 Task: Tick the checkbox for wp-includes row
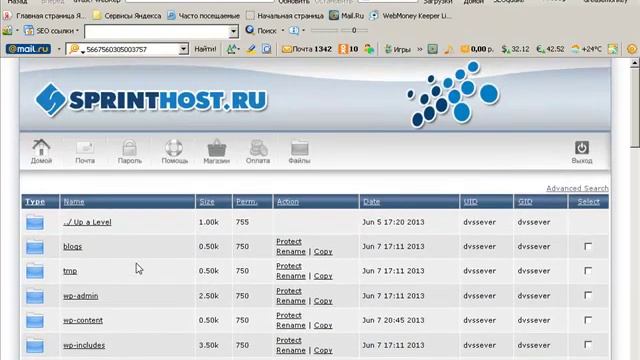(x=588, y=345)
